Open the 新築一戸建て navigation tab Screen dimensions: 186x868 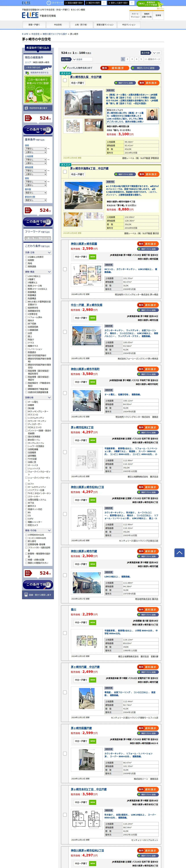click(x=34, y=25)
